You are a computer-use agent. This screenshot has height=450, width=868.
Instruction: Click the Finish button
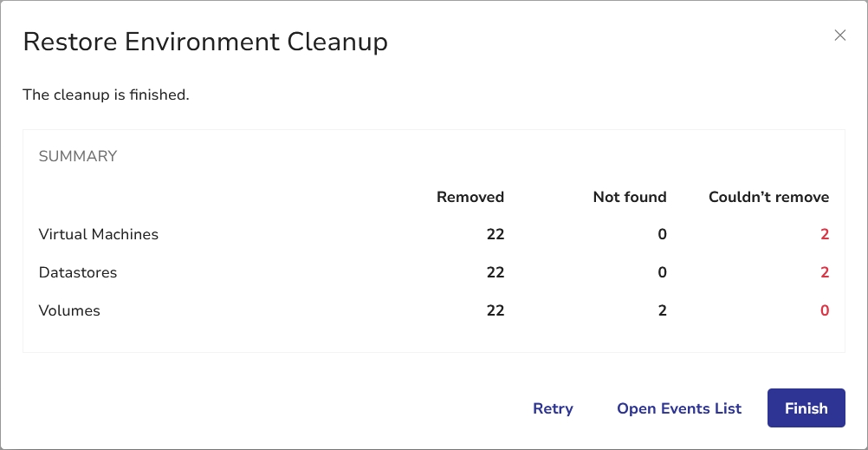(x=806, y=408)
